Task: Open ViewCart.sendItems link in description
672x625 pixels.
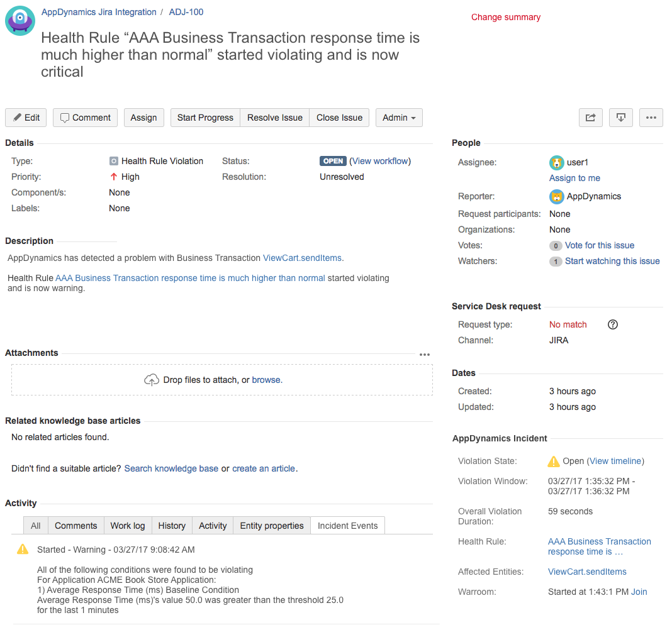Action: (302, 258)
